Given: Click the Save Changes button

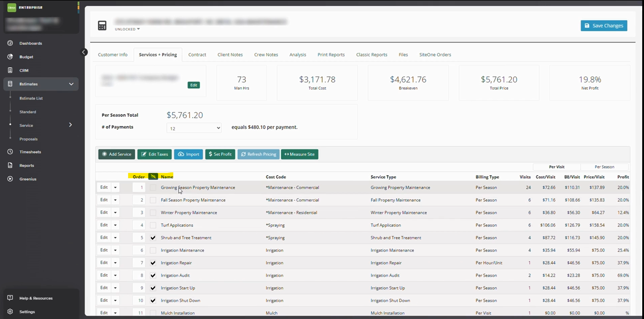Looking at the screenshot, I should coord(604,26).
